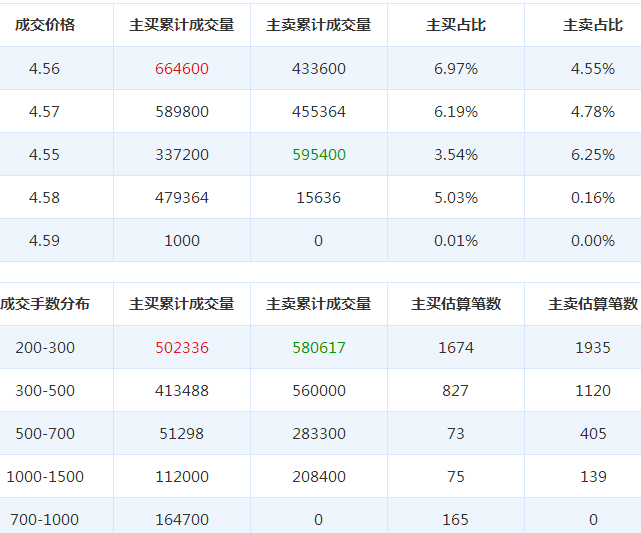This screenshot has height=533, width=641.
Task: Select the green value 580617
Action: (319, 347)
